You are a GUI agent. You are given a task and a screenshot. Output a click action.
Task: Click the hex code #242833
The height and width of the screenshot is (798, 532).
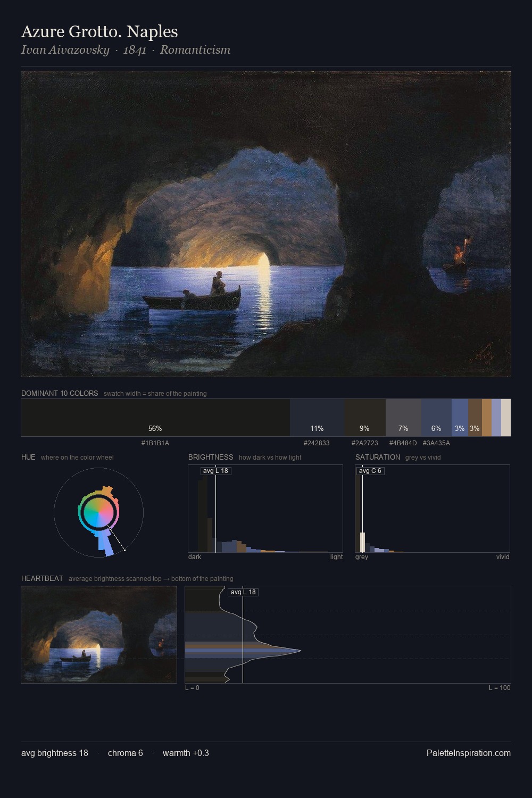click(x=317, y=443)
